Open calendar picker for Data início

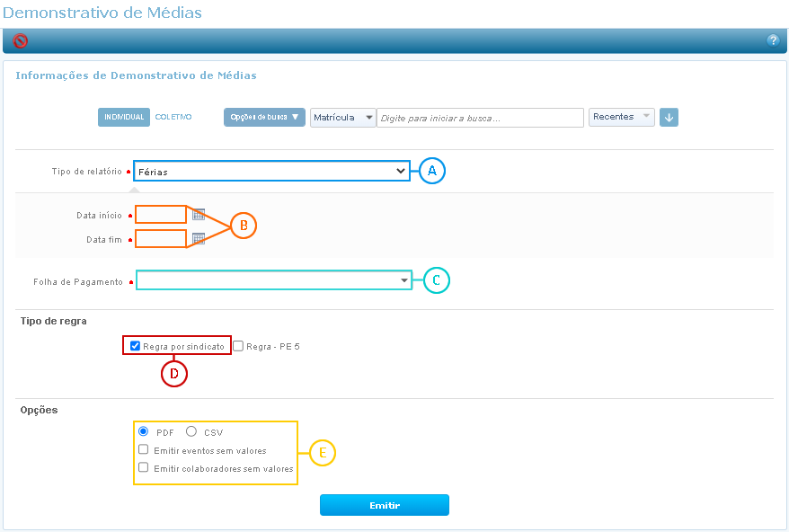199,215
